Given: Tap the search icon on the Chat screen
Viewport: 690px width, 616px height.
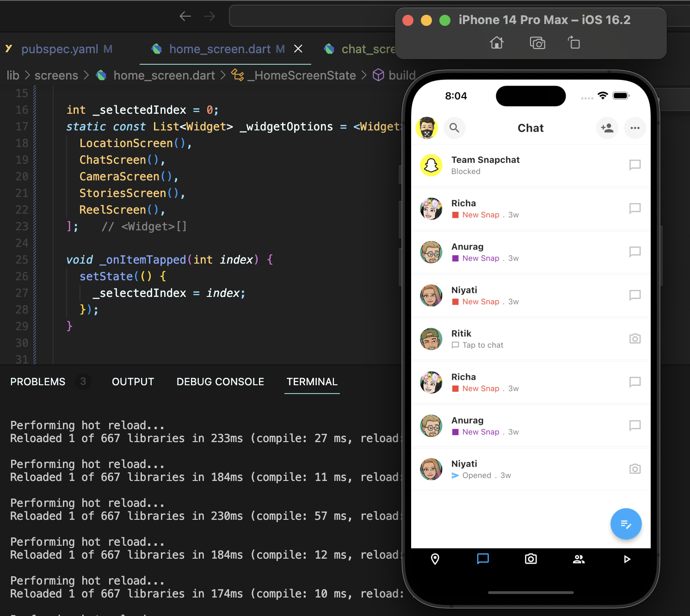Looking at the screenshot, I should coord(455,128).
